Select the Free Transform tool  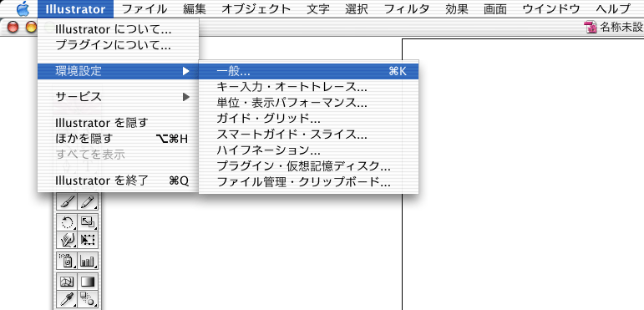click(88, 239)
